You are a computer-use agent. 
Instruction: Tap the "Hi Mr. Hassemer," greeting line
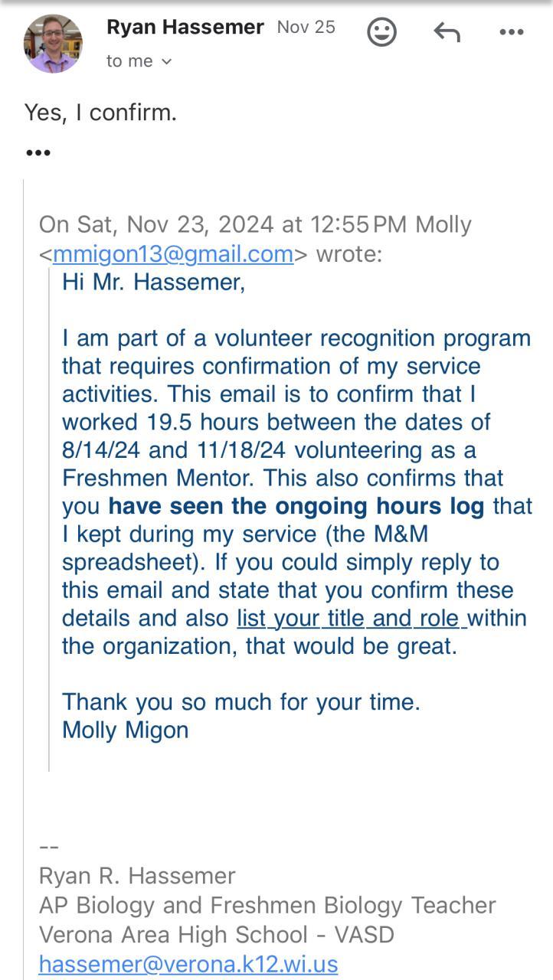pyautogui.click(x=153, y=282)
